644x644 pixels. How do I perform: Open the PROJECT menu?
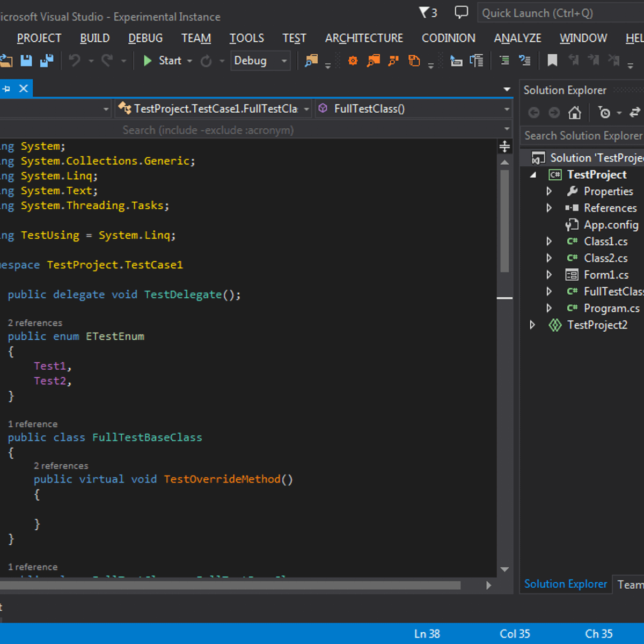coord(39,38)
